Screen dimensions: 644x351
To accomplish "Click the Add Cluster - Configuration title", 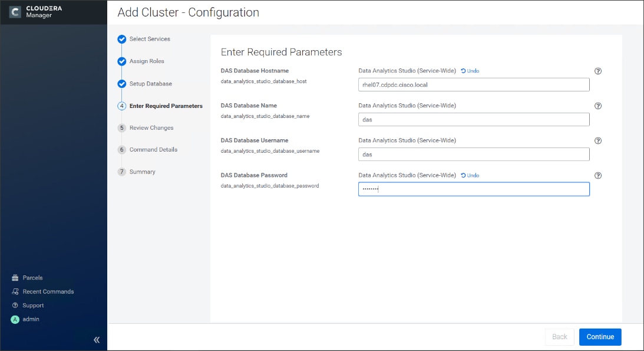I will click(x=188, y=12).
